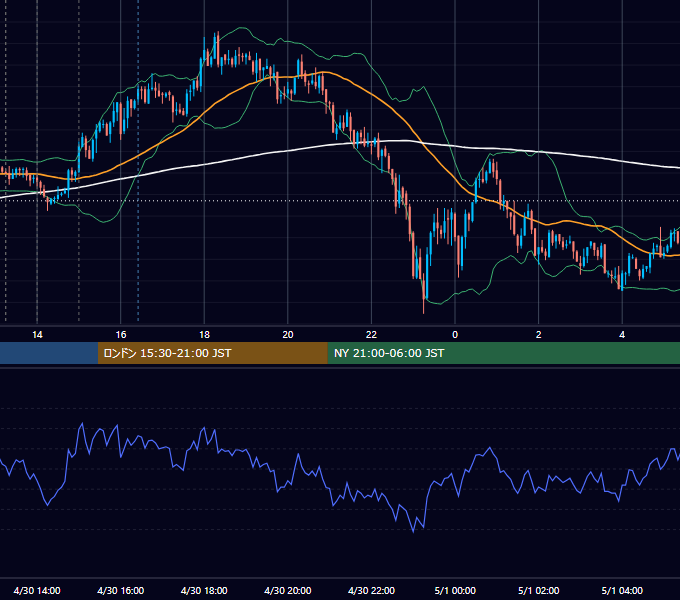Image resolution: width=680 pixels, height=600 pixels.
Task: Click the 14 hour axis label
Action: [37, 335]
